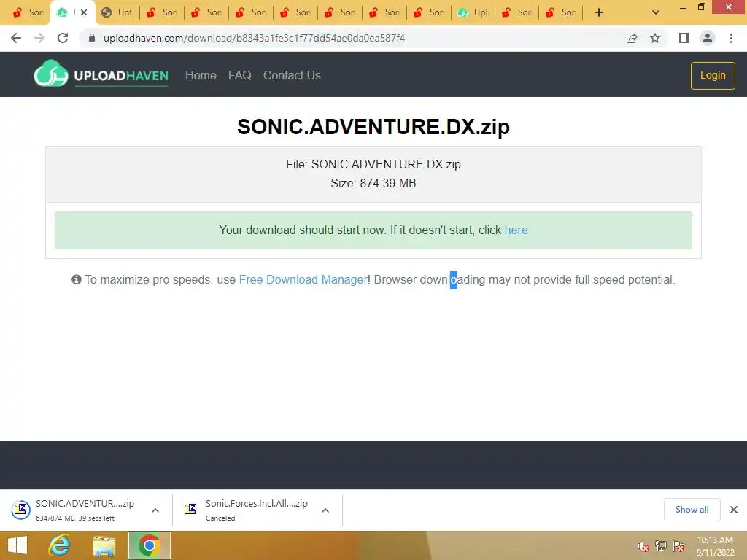Screen dimensions: 747x560
Task: Click the 'File: SONIC.ADVENTURE.DX.zip' text
Action: tap(373, 164)
